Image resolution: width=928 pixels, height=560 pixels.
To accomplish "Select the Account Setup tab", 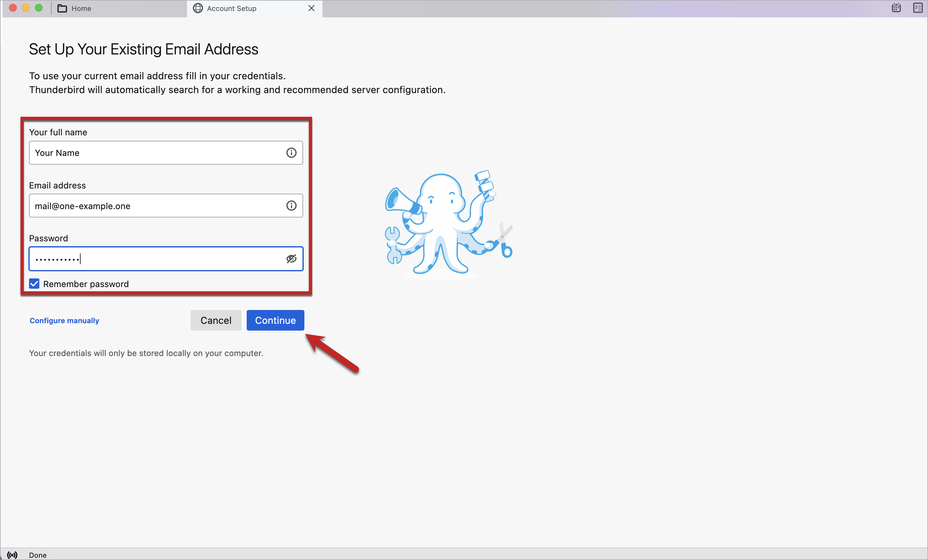I will pos(231,8).
